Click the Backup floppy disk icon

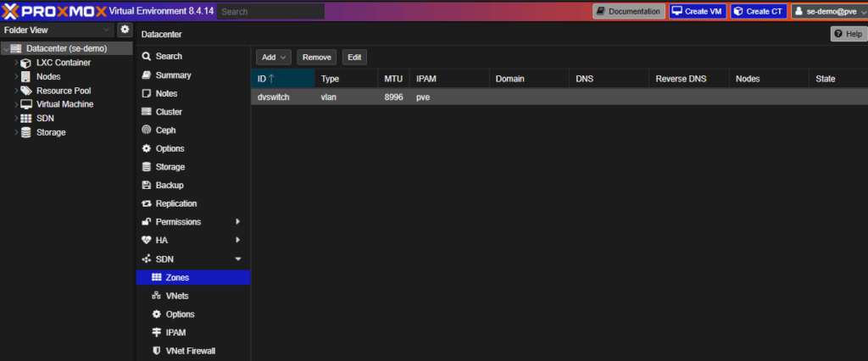(x=146, y=185)
